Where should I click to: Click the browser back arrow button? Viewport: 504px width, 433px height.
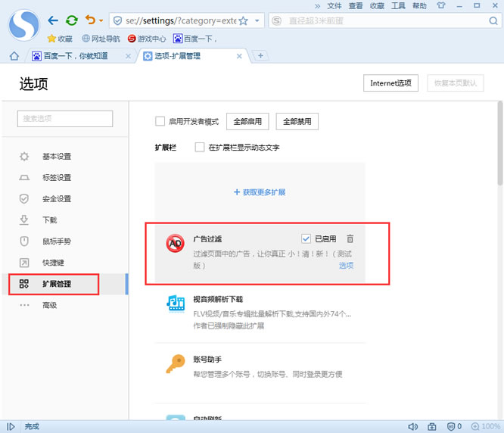(x=52, y=20)
